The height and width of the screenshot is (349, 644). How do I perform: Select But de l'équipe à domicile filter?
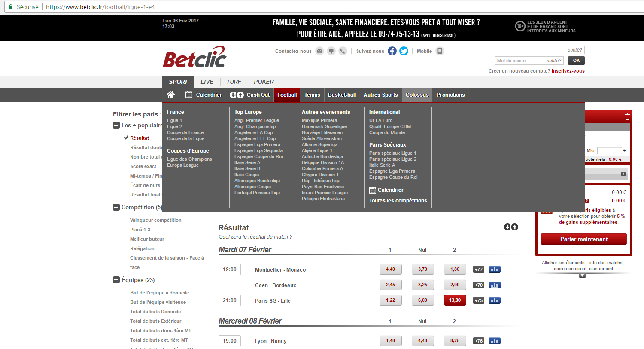160,293
